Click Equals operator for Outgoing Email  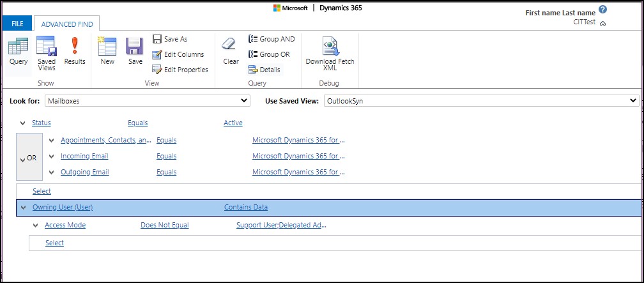pos(166,172)
